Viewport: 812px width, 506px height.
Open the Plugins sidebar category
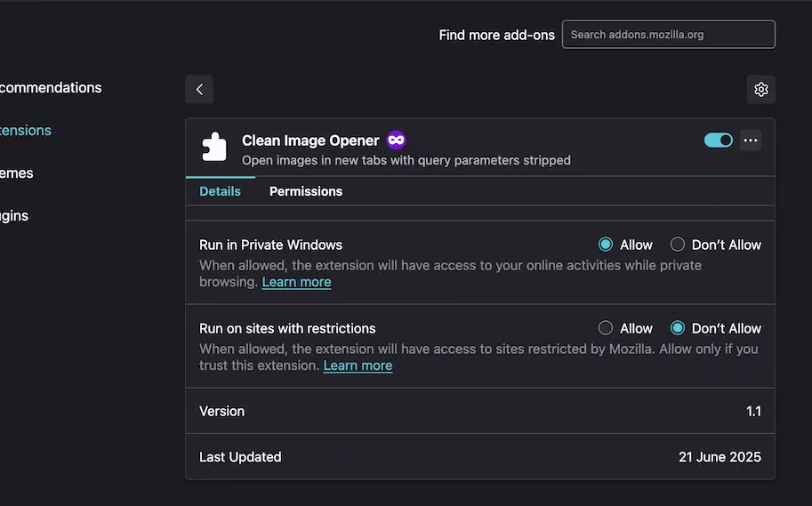pos(14,216)
